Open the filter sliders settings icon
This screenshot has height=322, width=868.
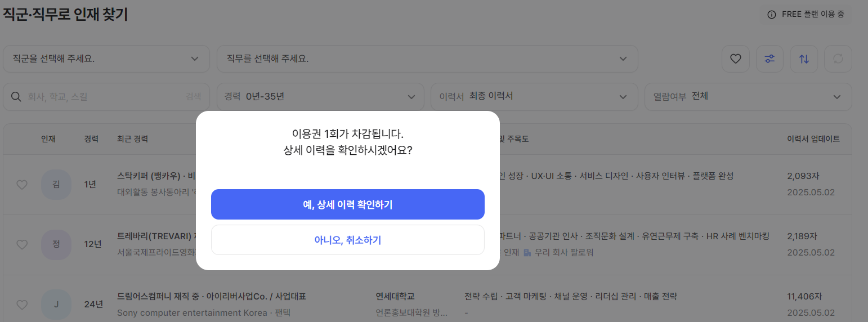[769, 59]
